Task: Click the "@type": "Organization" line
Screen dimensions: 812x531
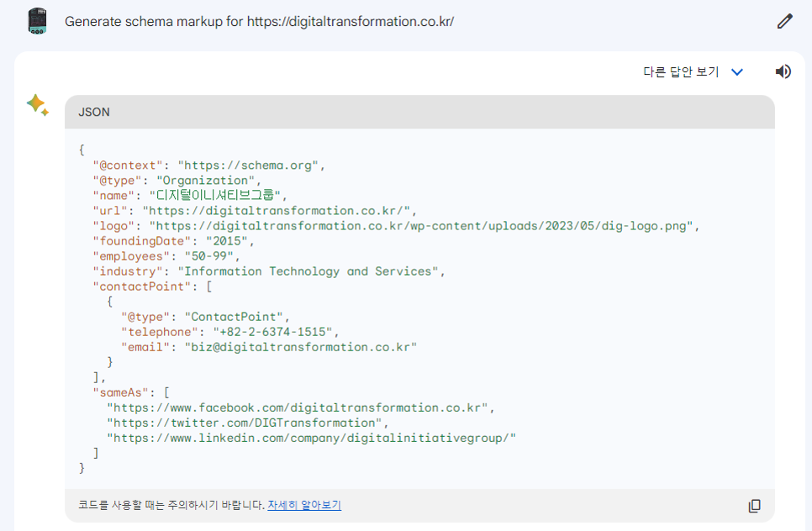Action: coord(177,180)
